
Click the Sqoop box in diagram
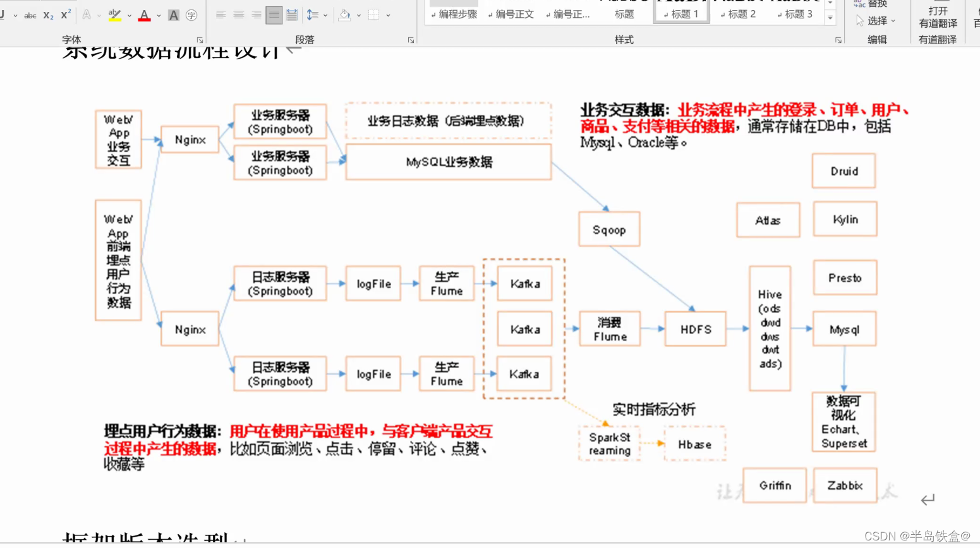point(609,230)
